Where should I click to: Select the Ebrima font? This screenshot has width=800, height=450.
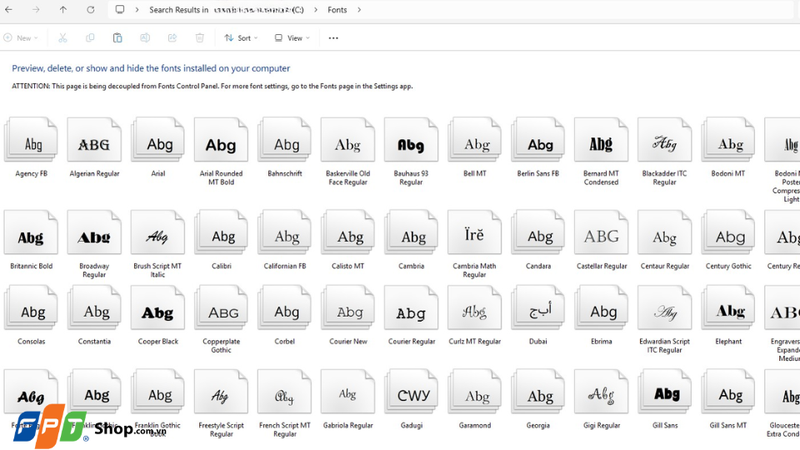(x=601, y=315)
